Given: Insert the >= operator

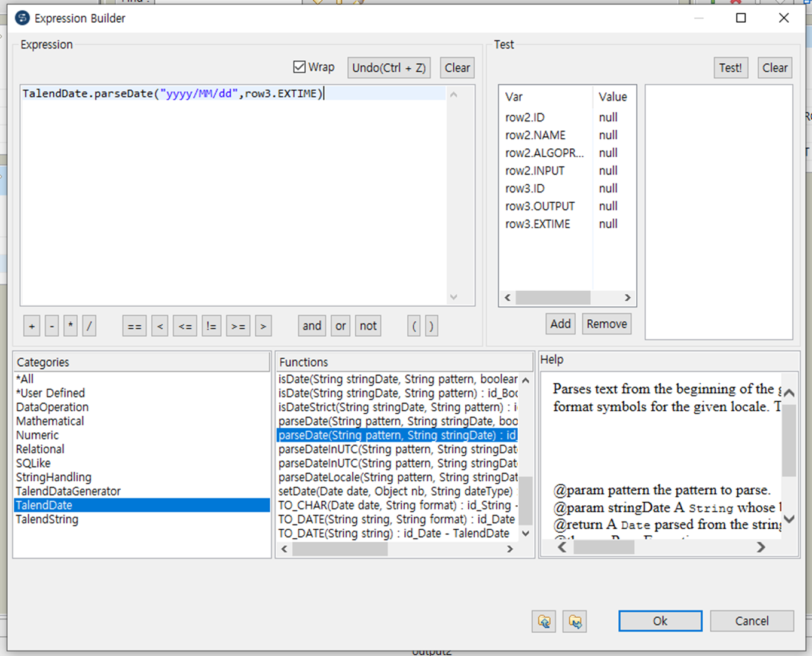Looking at the screenshot, I should 238,326.
